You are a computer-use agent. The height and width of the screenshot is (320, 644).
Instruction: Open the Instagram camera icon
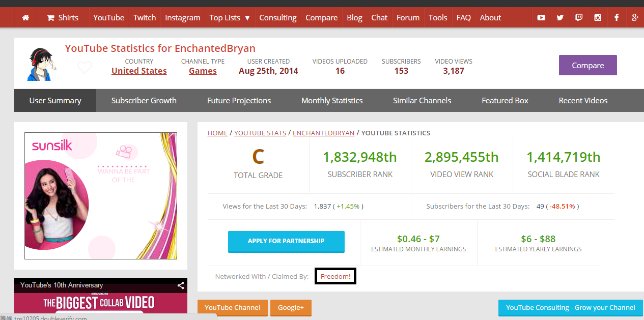pyautogui.click(x=598, y=18)
